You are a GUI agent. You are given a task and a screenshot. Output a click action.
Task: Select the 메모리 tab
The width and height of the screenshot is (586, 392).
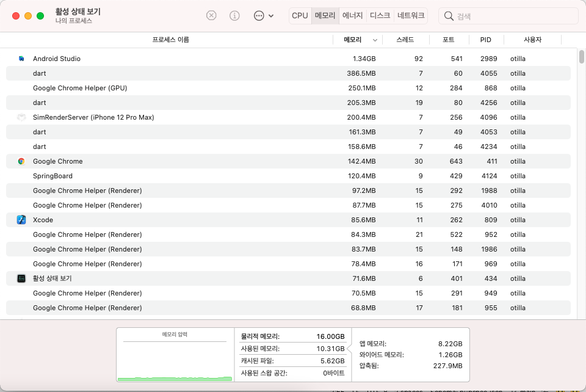[x=325, y=16]
